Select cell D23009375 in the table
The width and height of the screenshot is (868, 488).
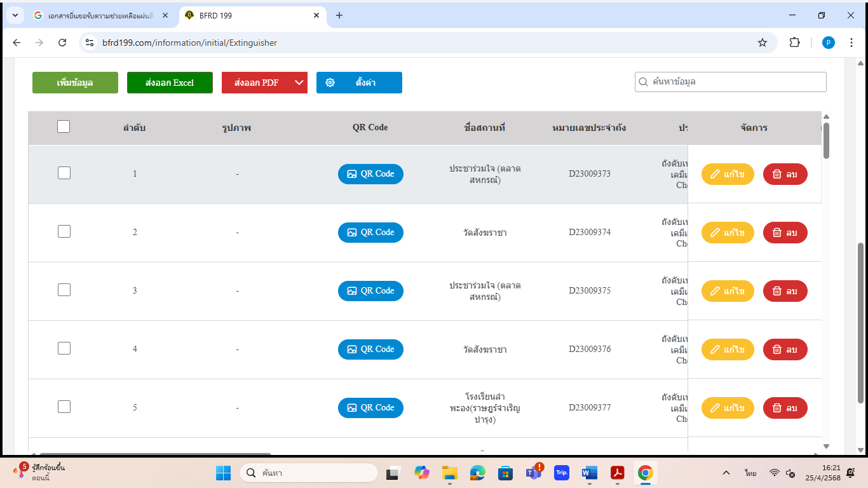click(x=590, y=291)
